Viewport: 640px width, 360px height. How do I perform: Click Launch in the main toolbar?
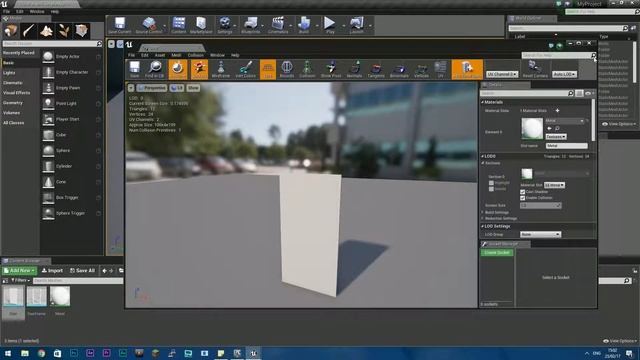[357, 25]
